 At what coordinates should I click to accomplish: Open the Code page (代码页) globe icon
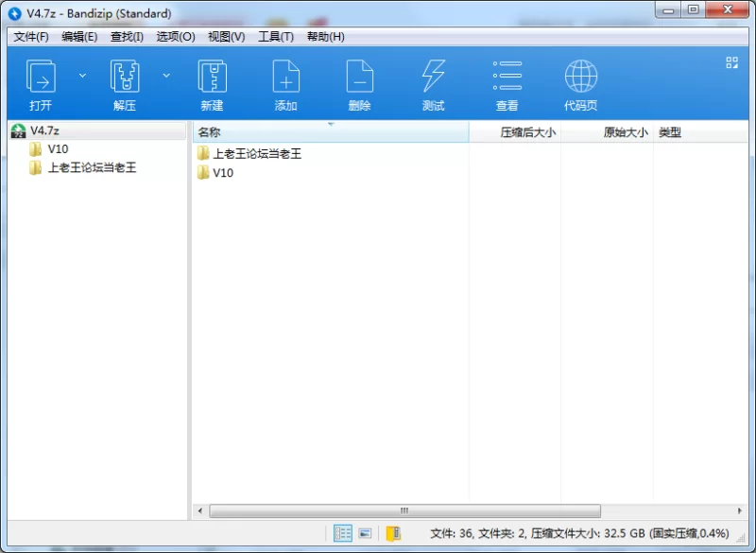(581, 77)
